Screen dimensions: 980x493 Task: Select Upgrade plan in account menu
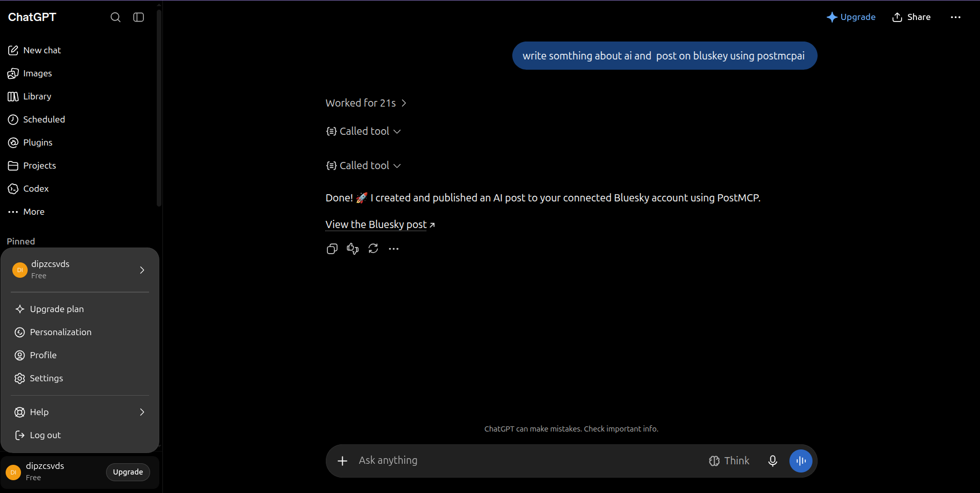coord(80,309)
